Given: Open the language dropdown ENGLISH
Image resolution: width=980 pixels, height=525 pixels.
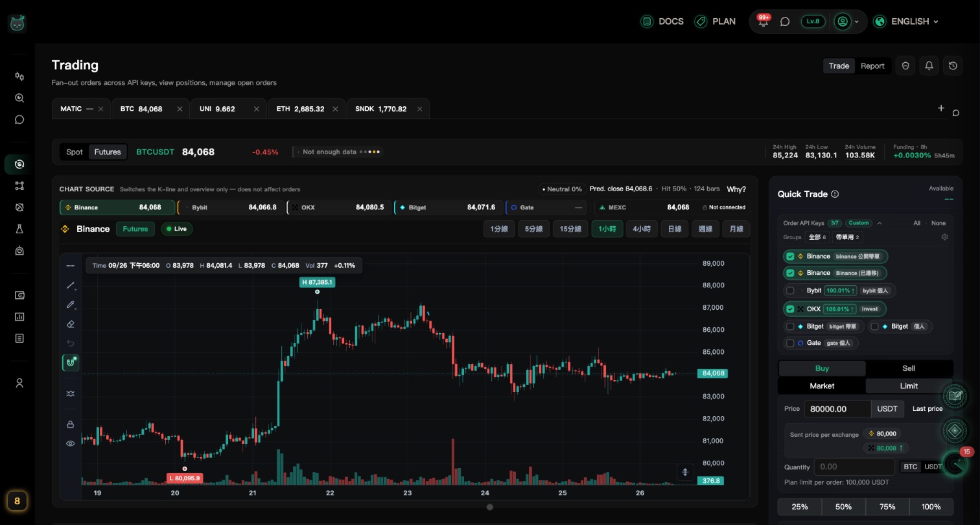Looking at the screenshot, I should (x=905, y=21).
